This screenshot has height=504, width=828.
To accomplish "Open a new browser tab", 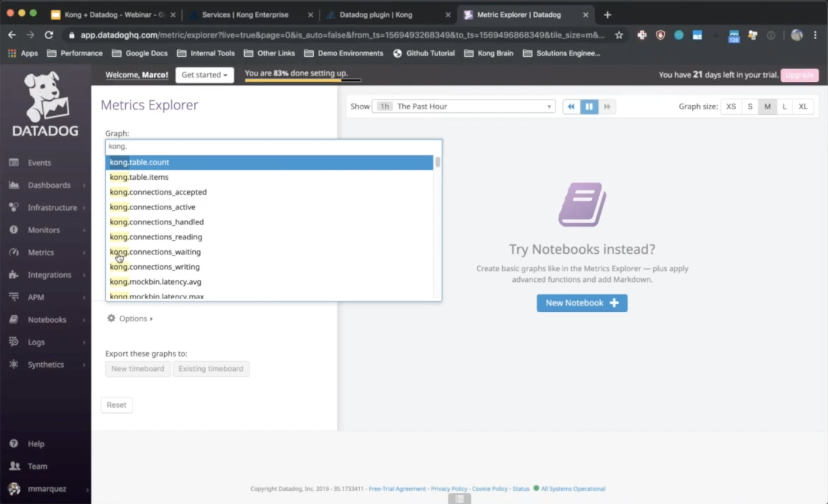I will point(607,15).
